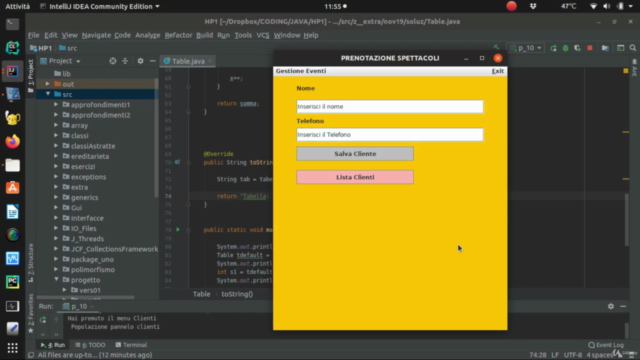Open the Event Log
Viewport: 640px width, 360px height.
pyautogui.click(x=606, y=345)
